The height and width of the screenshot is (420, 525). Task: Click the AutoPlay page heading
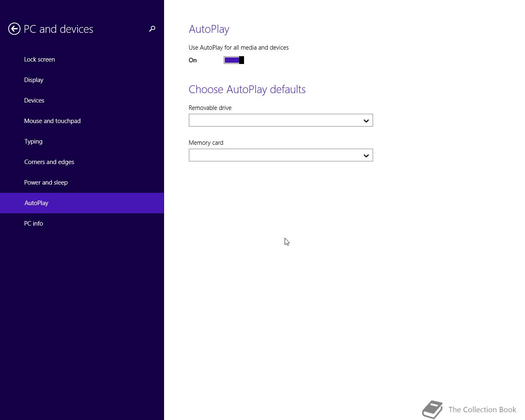click(209, 29)
